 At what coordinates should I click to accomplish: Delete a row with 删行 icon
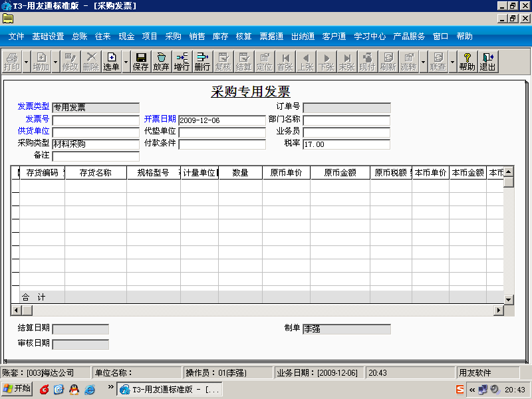pos(203,61)
